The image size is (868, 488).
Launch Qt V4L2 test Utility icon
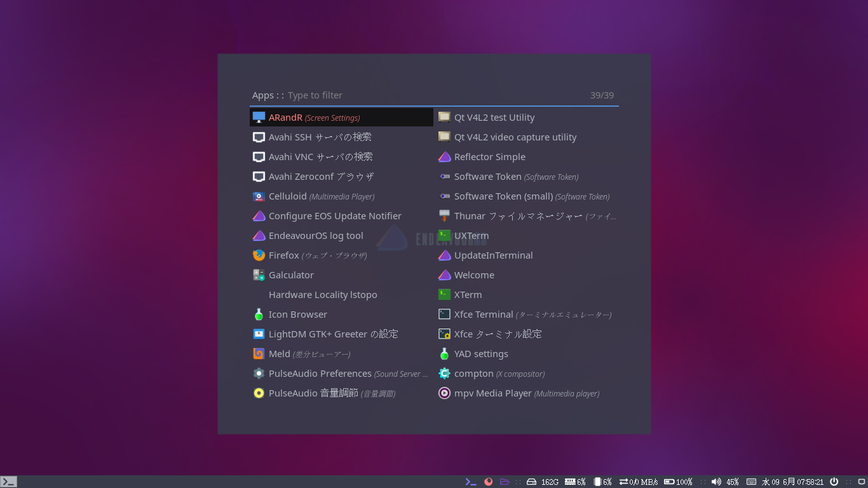click(444, 118)
